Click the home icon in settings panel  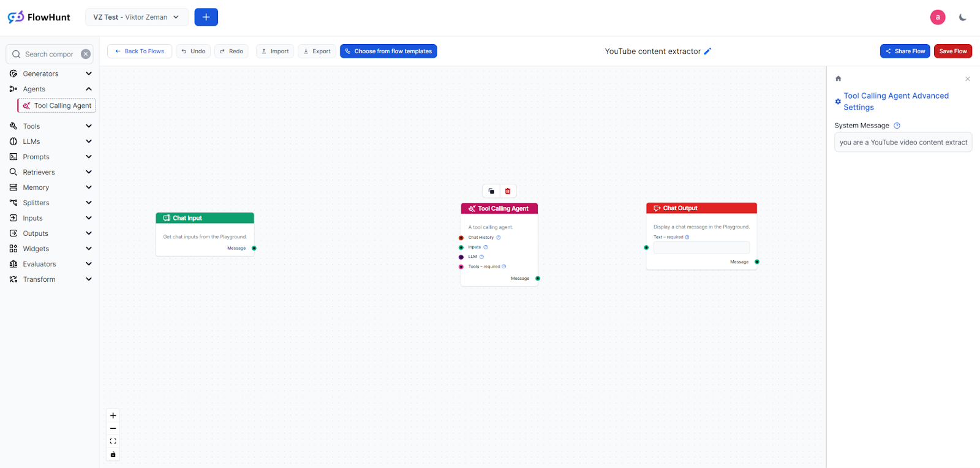839,78
